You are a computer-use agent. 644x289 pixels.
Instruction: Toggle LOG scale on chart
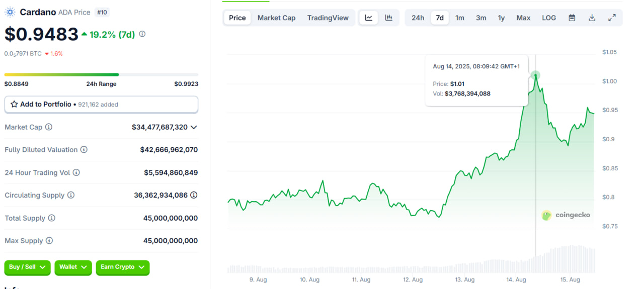[549, 18]
